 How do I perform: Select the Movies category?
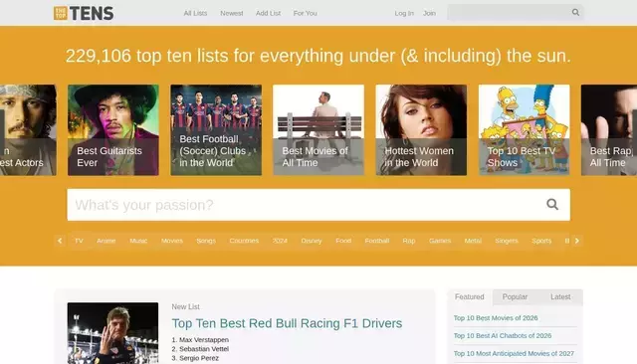tap(172, 241)
